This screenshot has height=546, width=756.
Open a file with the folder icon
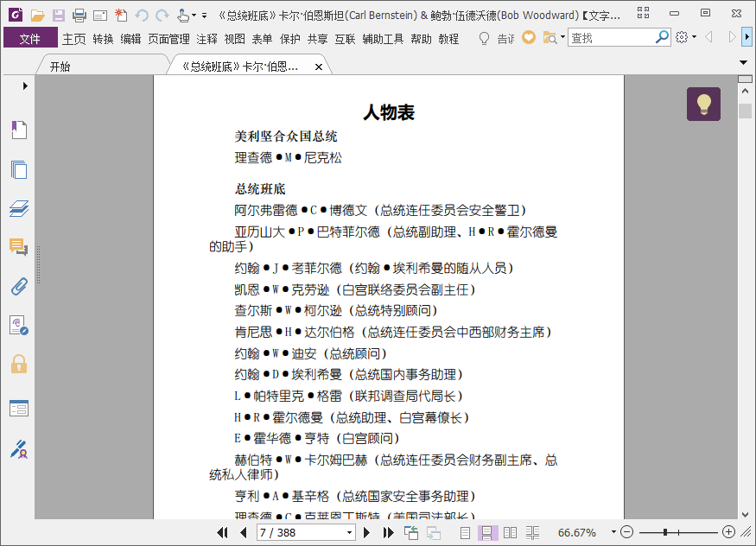point(38,16)
